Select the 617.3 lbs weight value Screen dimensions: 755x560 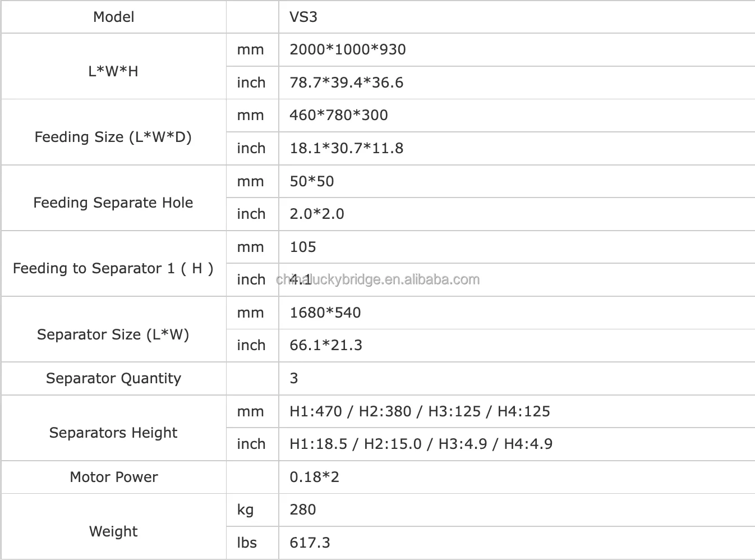(x=310, y=543)
